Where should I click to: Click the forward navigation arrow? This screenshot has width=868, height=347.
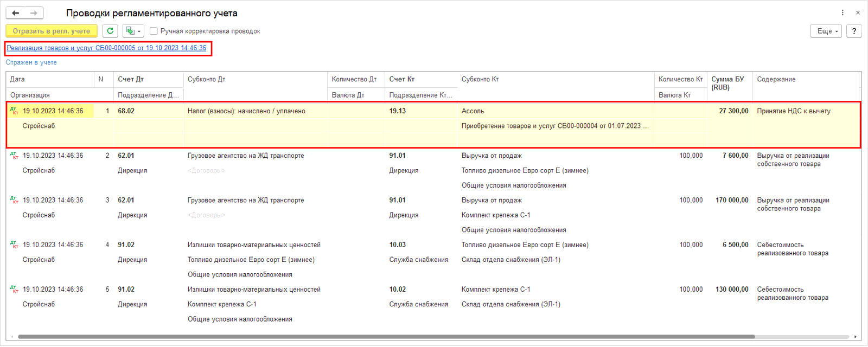click(34, 13)
